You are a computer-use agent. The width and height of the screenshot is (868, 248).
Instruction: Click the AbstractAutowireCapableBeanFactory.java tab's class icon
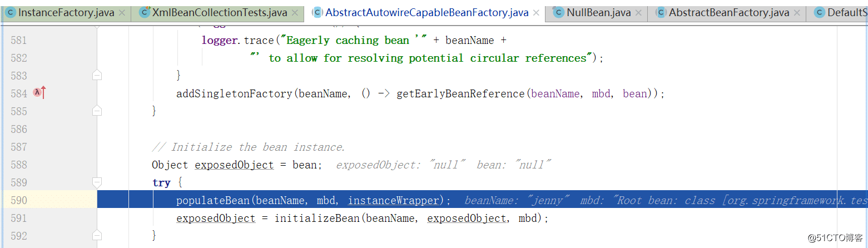318,12
